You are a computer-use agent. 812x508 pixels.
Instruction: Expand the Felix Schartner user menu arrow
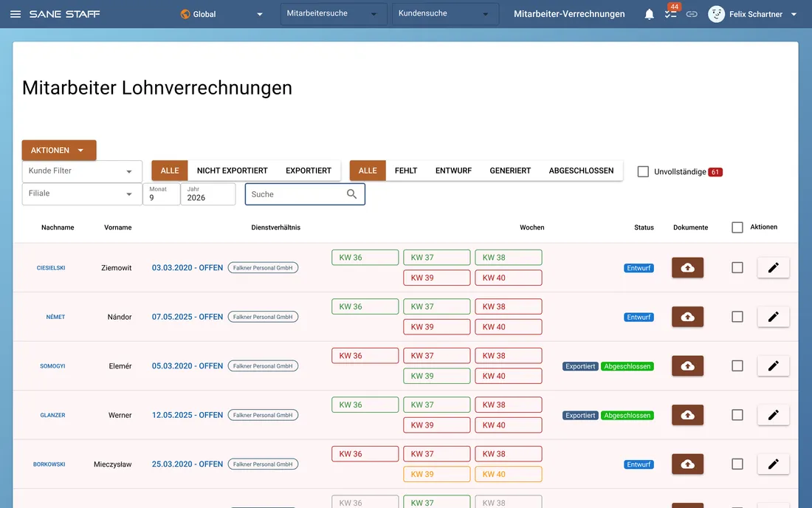point(794,15)
